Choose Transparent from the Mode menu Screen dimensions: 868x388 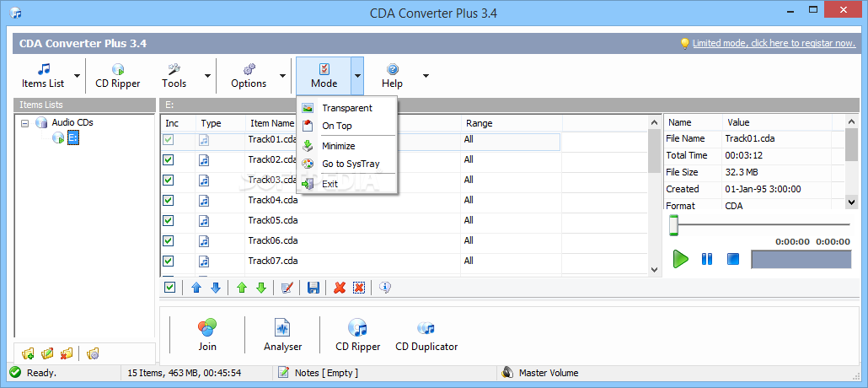[x=347, y=108]
